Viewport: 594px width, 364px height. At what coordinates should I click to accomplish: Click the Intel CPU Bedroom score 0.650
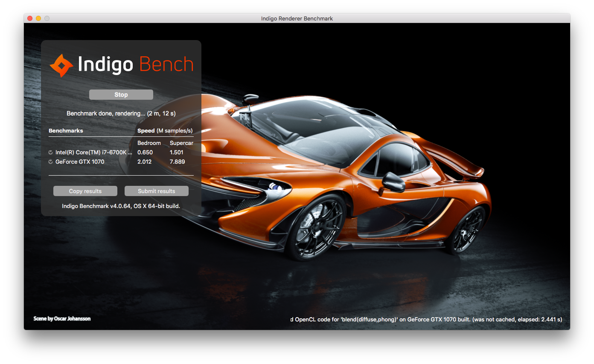click(x=145, y=153)
